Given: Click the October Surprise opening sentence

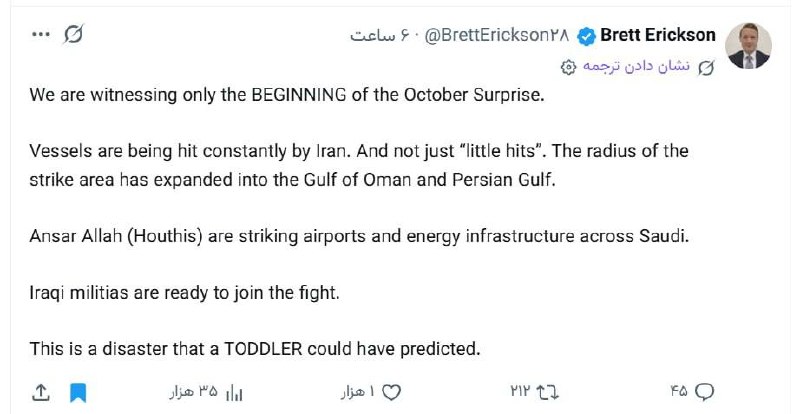Looking at the screenshot, I should pos(287,95).
